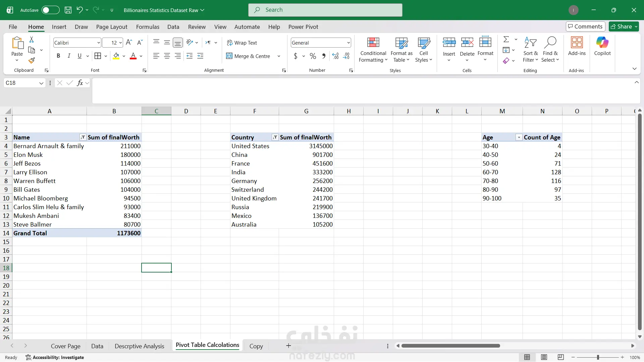Open the Name pivot filter dropdown

[x=83, y=137]
